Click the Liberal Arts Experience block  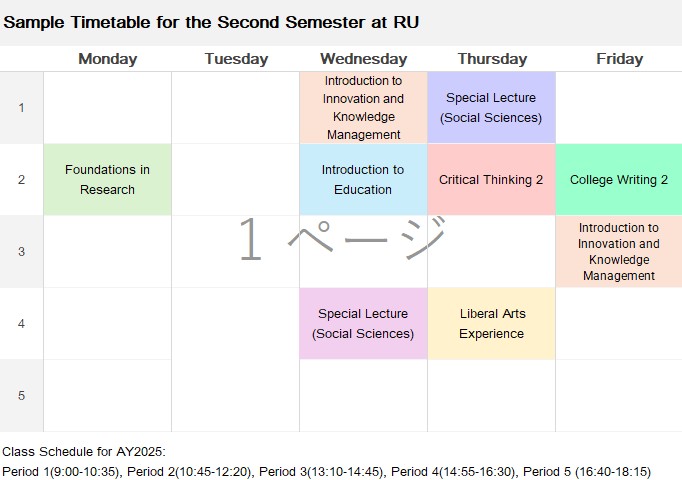click(491, 323)
